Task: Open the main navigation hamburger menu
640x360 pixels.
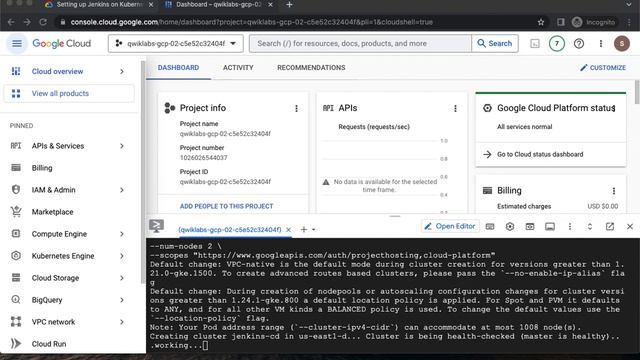Action: pos(17,43)
